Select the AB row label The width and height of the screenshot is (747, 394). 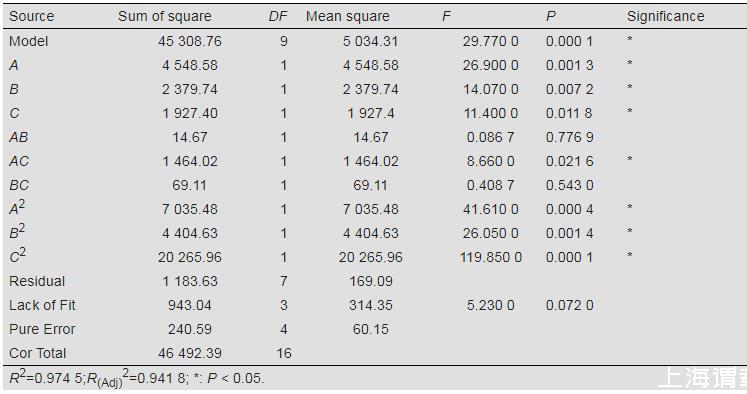(x=19, y=137)
